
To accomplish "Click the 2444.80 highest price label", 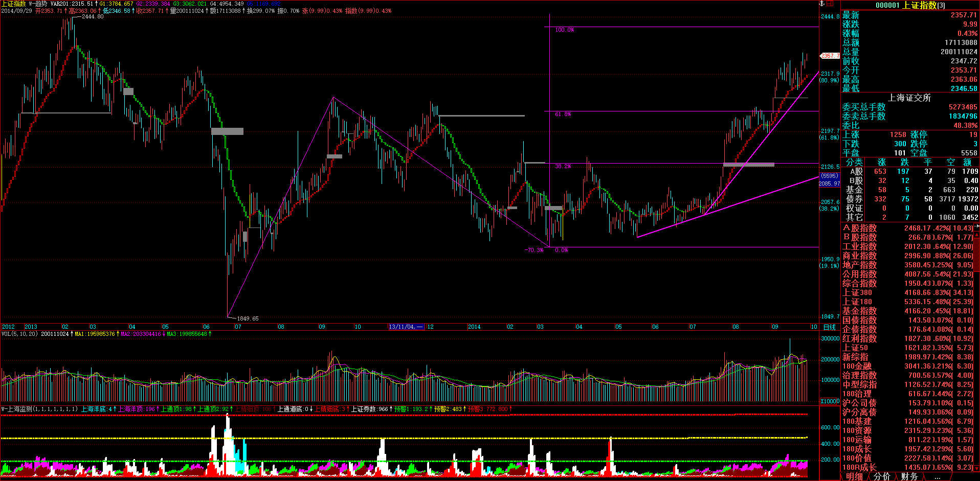I will click(x=93, y=16).
